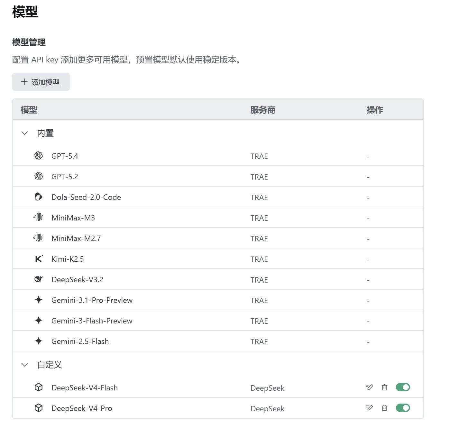Viewport: 476px width, 448px height.
Task: Click the cube icon beside DeepSeek-V4-Flash
Action: pyautogui.click(x=39, y=387)
